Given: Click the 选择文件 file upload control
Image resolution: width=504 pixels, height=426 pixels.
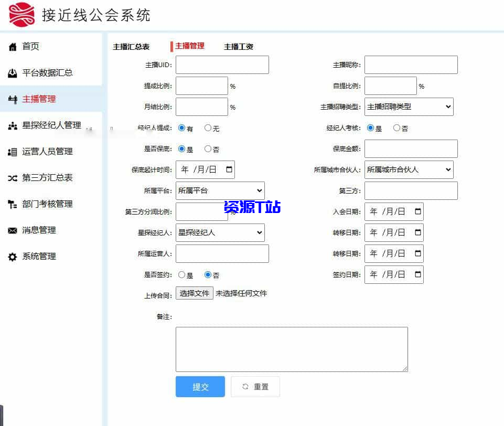Looking at the screenshot, I should click(195, 293).
